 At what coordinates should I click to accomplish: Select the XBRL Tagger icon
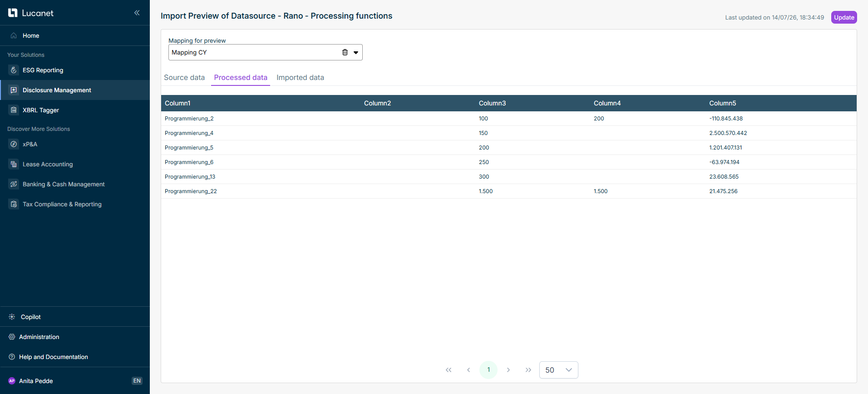[x=14, y=110]
